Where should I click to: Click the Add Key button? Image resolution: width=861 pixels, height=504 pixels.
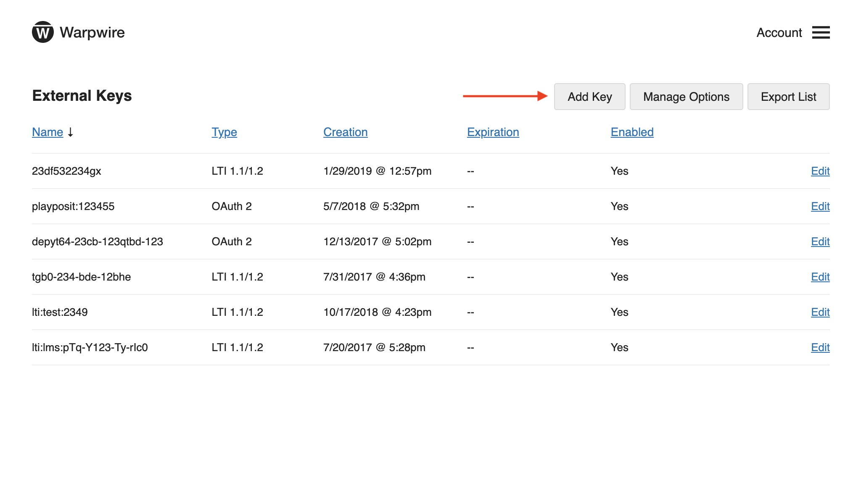[589, 96]
